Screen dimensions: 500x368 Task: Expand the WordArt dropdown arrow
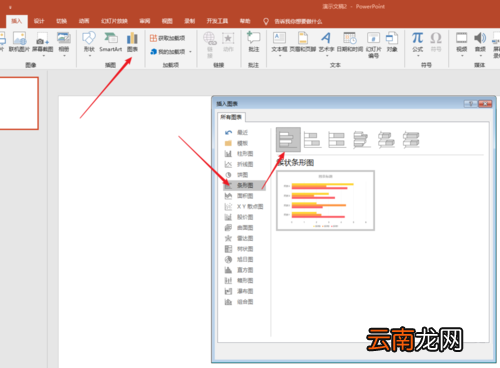coord(326,56)
